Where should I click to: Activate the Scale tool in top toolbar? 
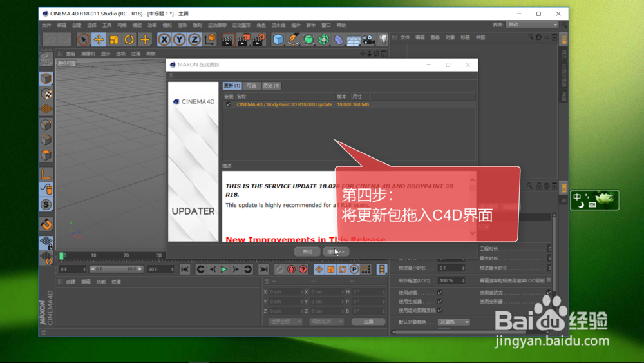point(114,40)
